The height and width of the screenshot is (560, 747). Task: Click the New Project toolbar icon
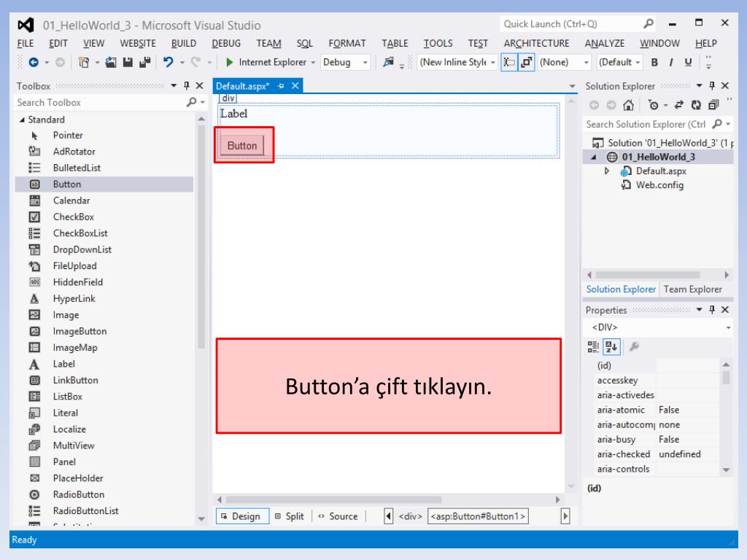pos(84,62)
